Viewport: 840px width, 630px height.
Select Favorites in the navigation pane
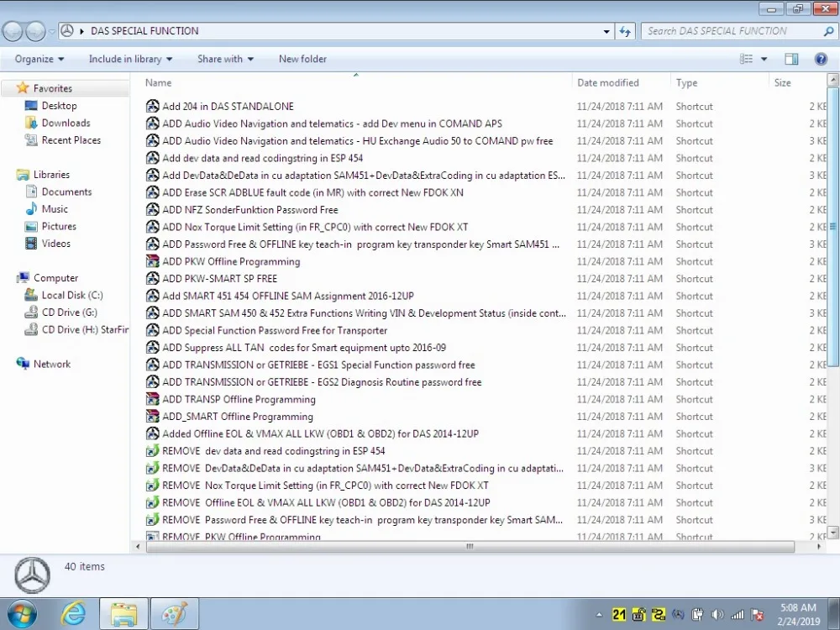(x=52, y=88)
